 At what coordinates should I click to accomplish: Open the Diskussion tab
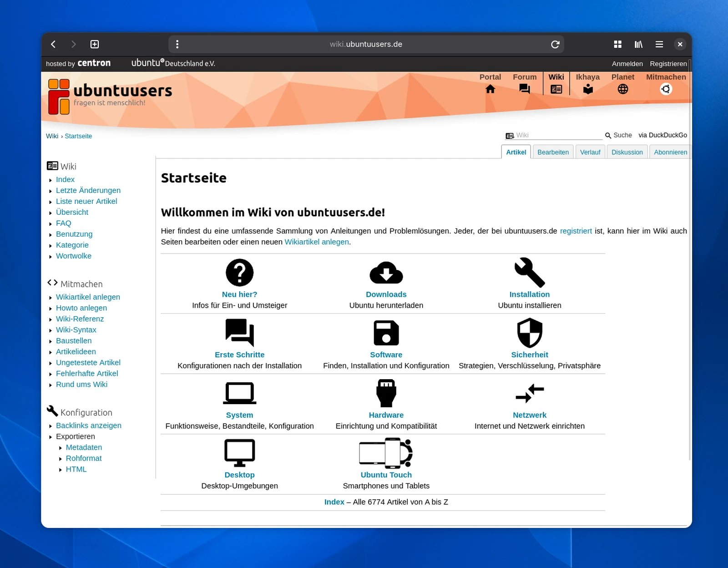click(x=627, y=152)
